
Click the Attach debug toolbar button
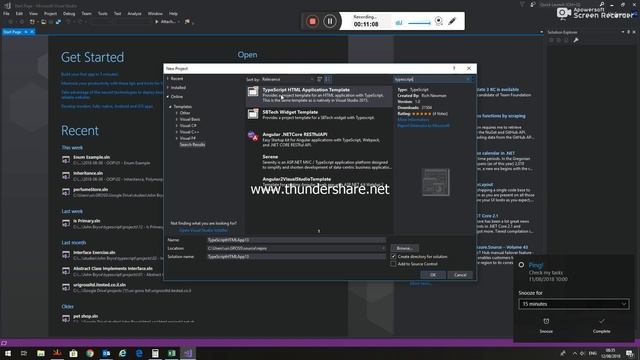[167, 22]
